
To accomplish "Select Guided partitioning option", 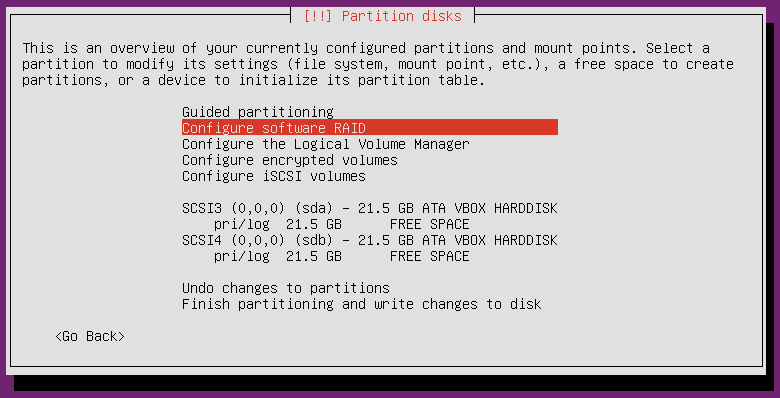I will point(258,112).
